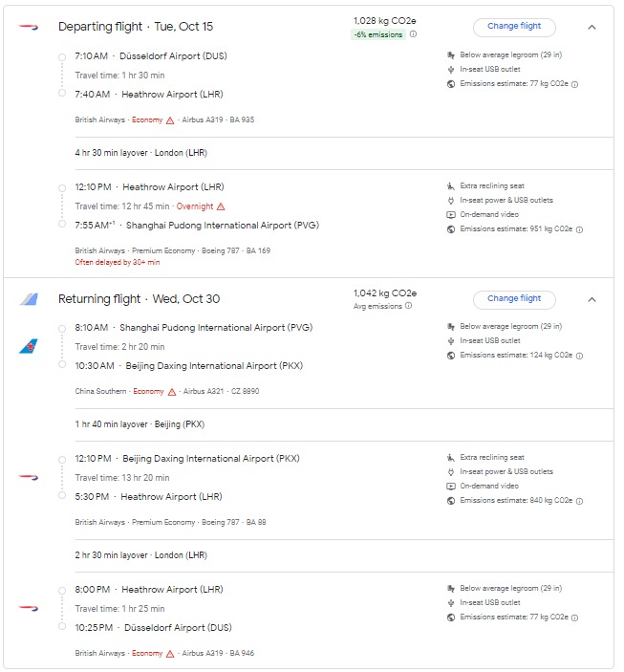This screenshot has height=672, width=624.
Task: Click the 'Often delayed by 30+ min' notice
Action: pos(118,262)
